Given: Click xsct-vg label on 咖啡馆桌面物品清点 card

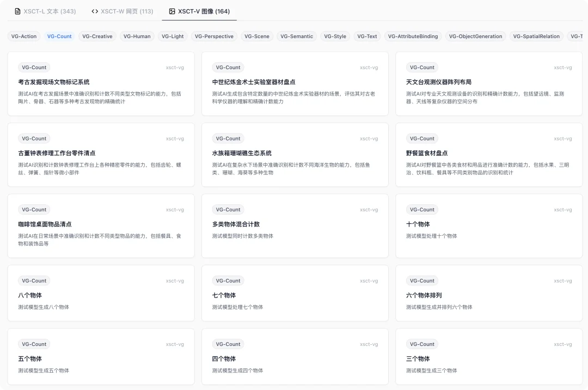Looking at the screenshot, I should [x=174, y=209].
